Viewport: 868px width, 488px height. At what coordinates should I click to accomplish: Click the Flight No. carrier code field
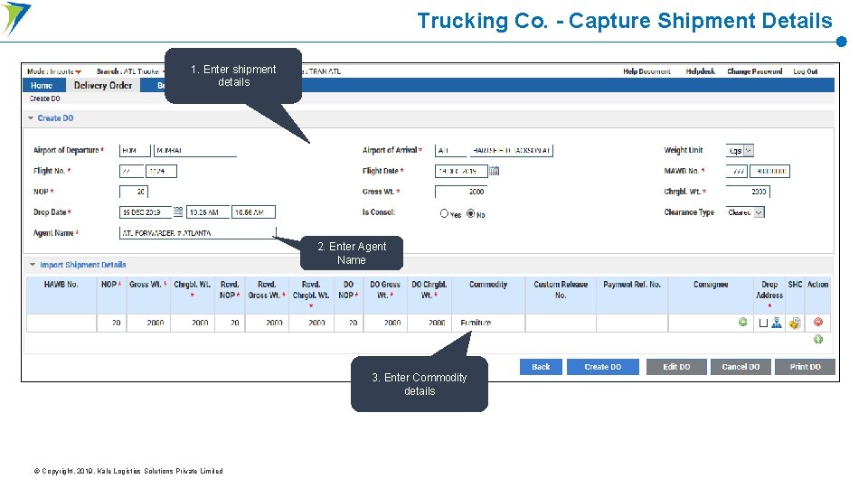tap(132, 172)
